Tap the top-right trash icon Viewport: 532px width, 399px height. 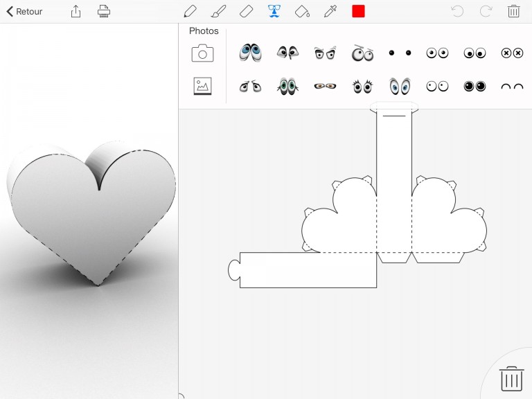click(513, 11)
